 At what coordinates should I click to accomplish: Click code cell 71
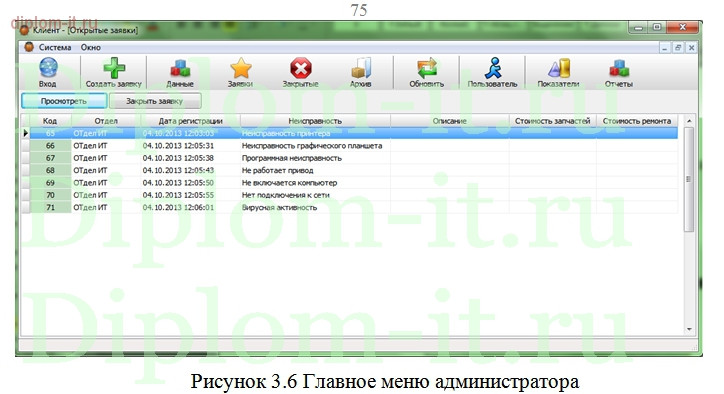[x=50, y=207]
